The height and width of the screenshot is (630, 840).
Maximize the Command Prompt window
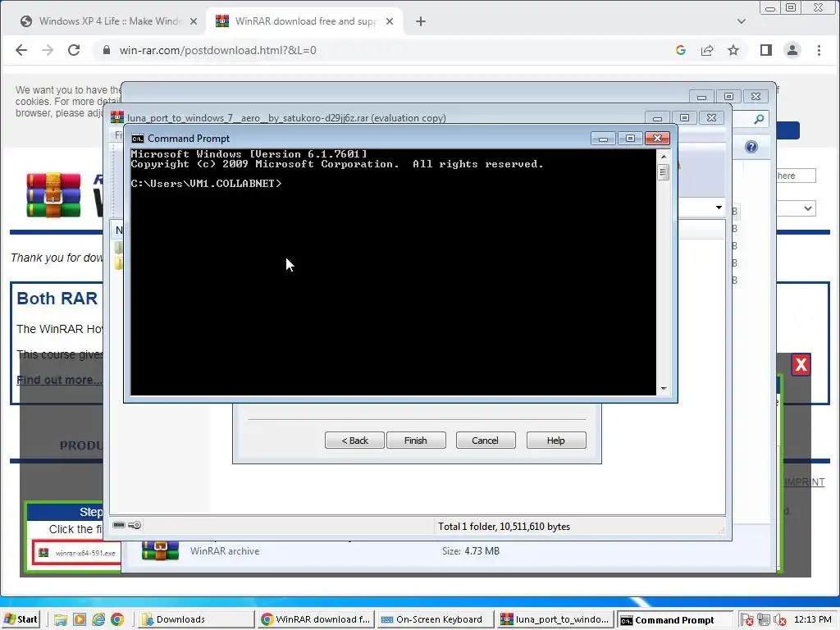(x=630, y=139)
